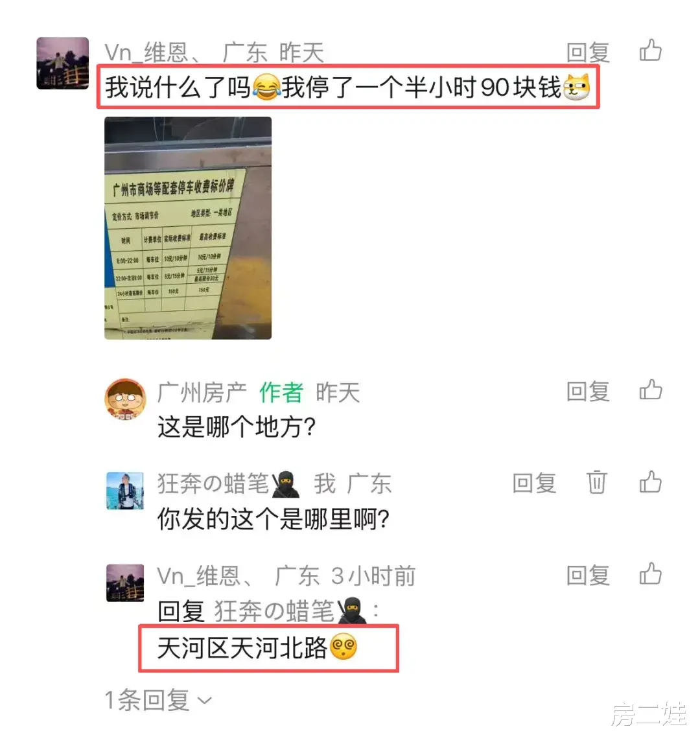
Task: Reply to 广州房产's question 这是哪个地方
Action: [x=588, y=391]
